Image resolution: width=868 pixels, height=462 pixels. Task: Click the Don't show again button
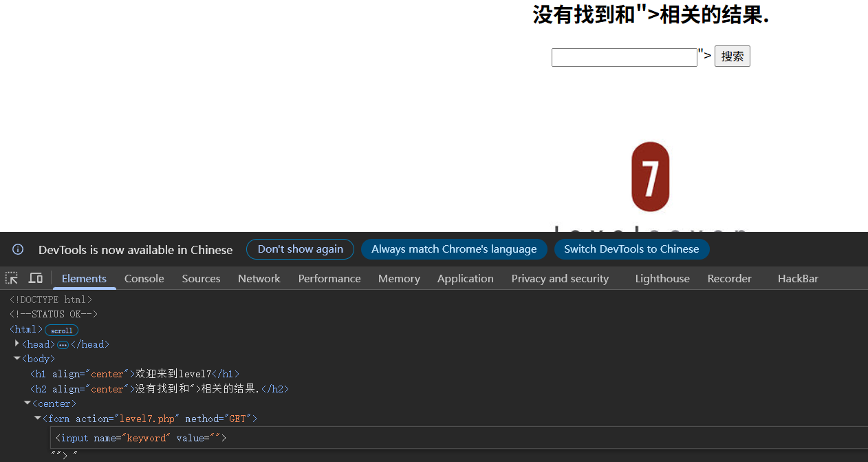[x=300, y=249]
